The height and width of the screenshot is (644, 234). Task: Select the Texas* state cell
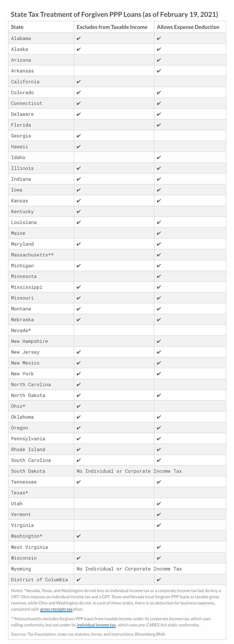click(x=19, y=493)
